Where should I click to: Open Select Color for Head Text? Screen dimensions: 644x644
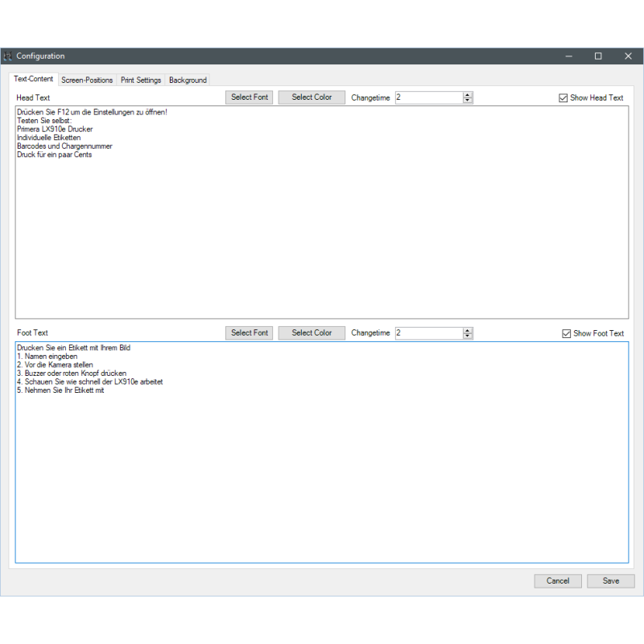[x=312, y=97]
